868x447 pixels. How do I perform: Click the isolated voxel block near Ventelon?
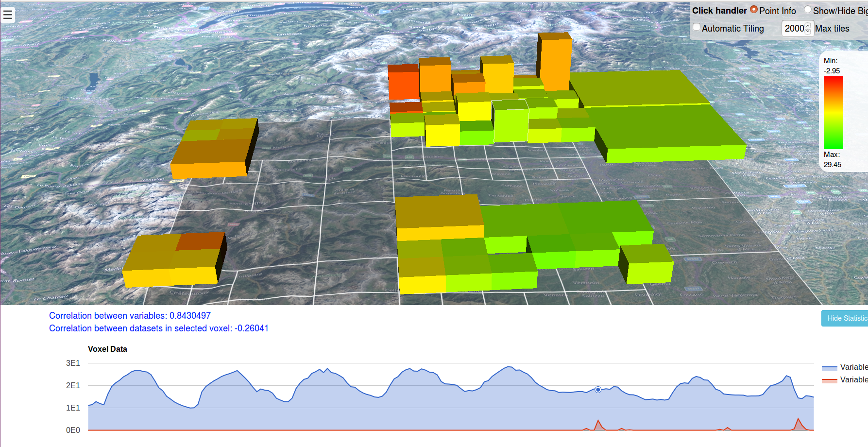pos(214,148)
